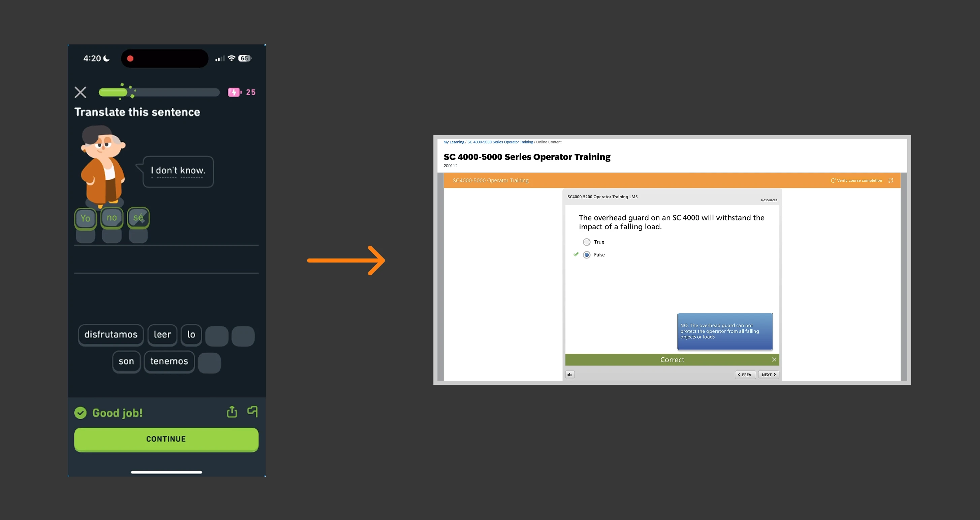Click the speaker audio icon

pos(569,375)
